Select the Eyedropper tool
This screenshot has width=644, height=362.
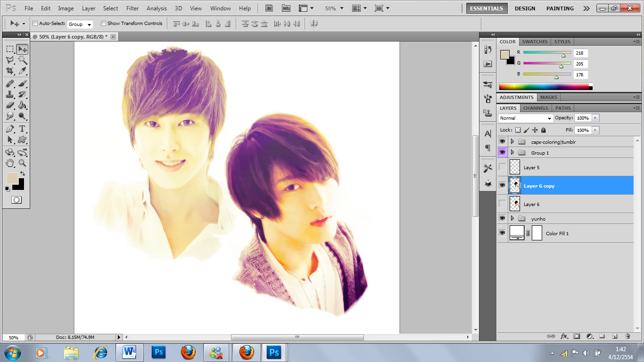point(22,71)
